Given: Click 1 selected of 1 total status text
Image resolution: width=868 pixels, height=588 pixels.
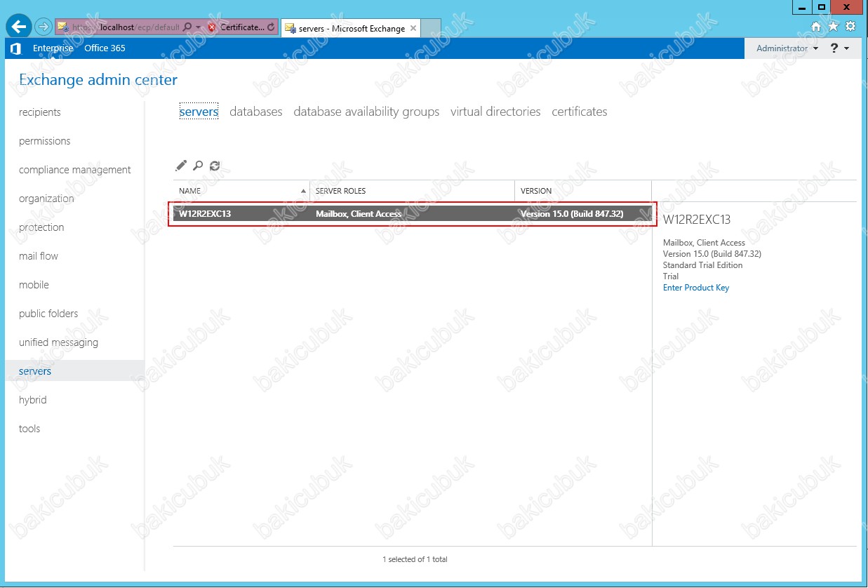Looking at the screenshot, I should click(415, 559).
